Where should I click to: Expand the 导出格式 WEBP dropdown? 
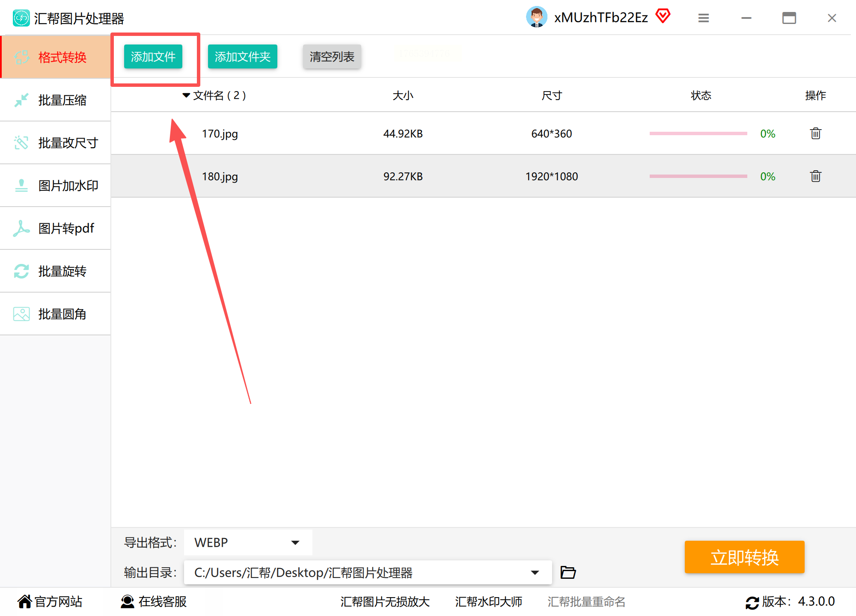point(295,542)
